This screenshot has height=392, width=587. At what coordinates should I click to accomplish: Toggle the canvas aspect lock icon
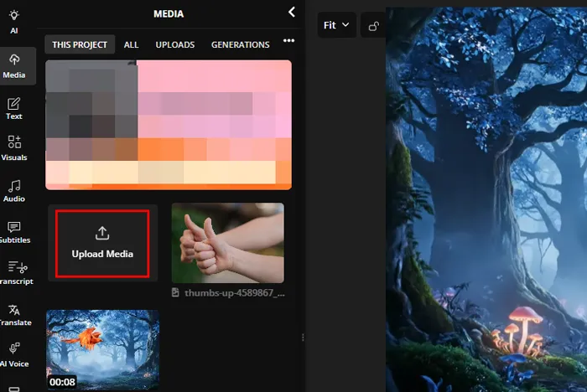click(x=373, y=26)
